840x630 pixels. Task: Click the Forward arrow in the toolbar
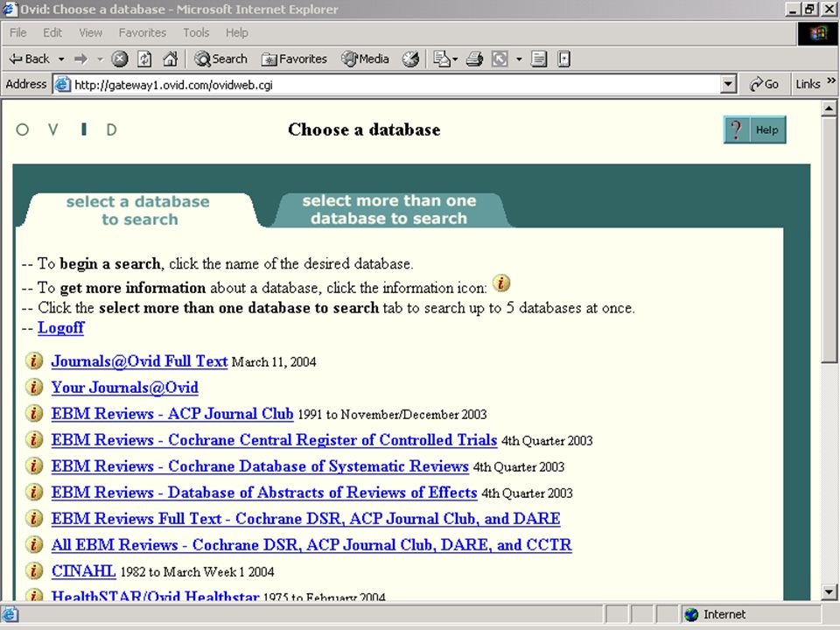(80, 59)
